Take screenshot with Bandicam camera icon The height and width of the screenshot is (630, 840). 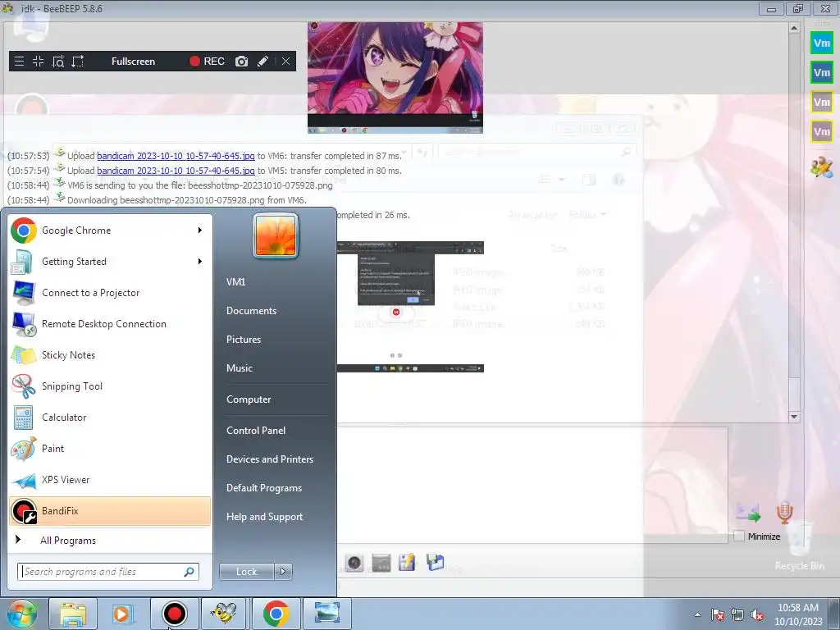coord(242,61)
